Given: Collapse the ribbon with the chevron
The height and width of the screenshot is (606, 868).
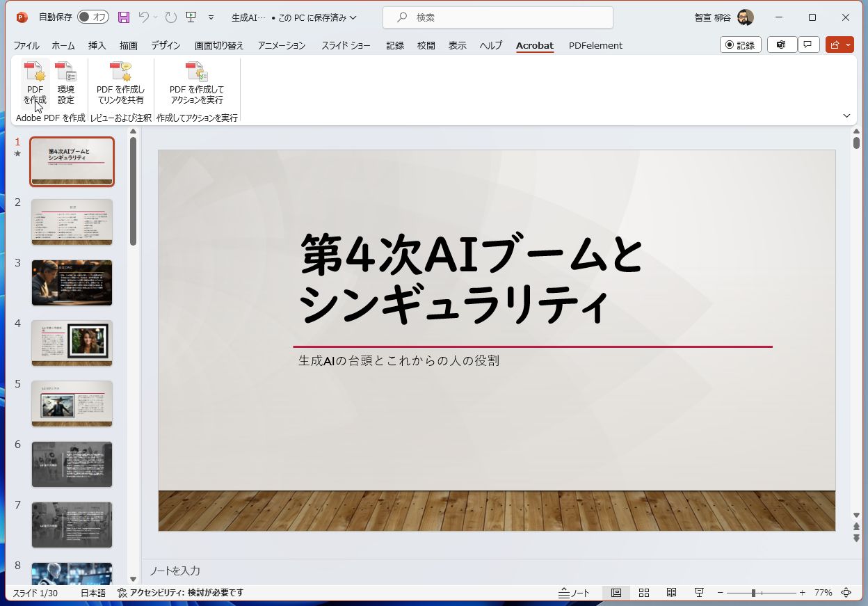Looking at the screenshot, I should (846, 116).
